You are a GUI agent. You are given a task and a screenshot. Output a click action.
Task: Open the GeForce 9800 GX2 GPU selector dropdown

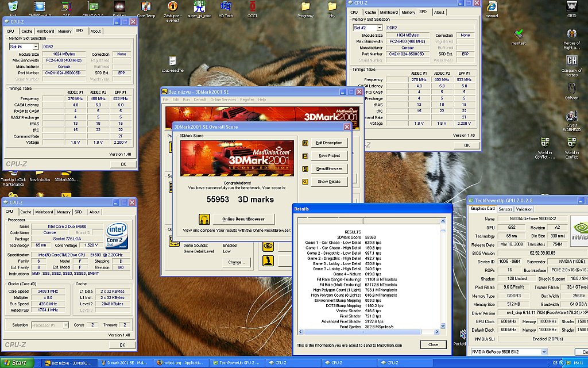544,352
